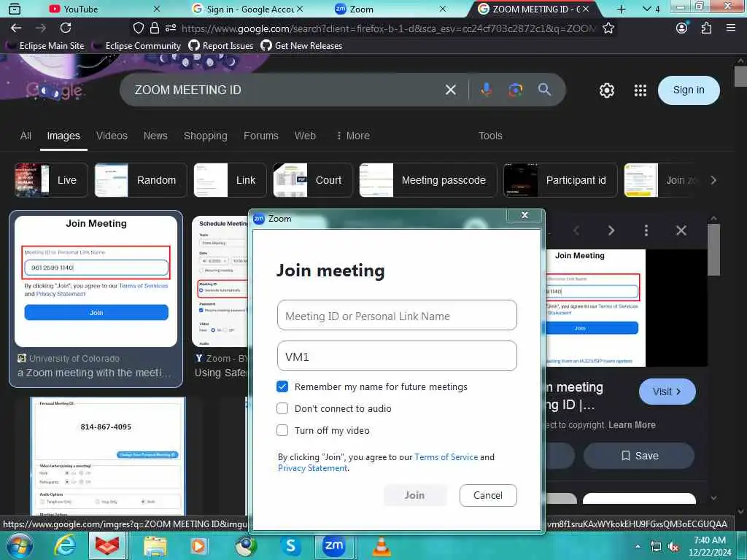The image size is (747, 560).
Task: Close the image preview panel
Action: (681, 230)
